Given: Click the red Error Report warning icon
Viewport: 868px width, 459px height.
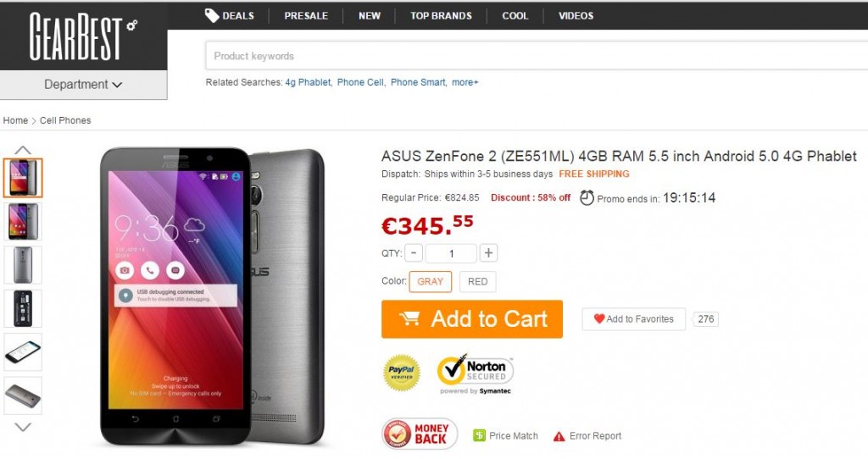Looking at the screenshot, I should point(559,436).
